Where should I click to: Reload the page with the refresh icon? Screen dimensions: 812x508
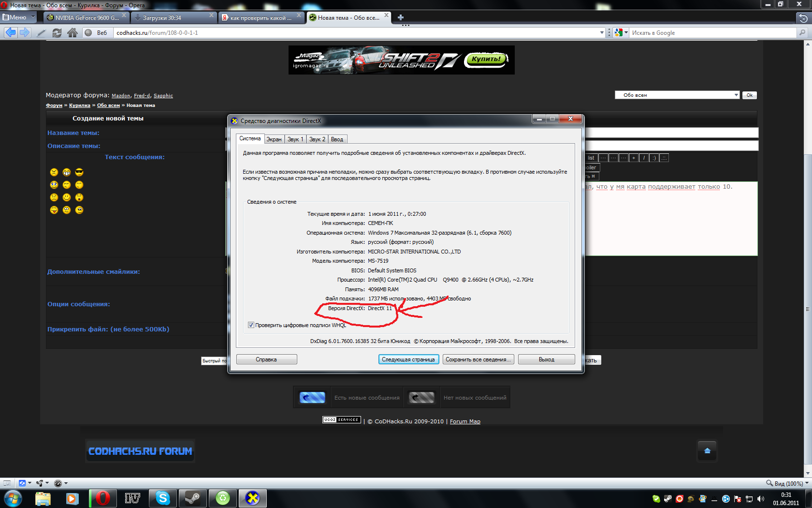57,33
